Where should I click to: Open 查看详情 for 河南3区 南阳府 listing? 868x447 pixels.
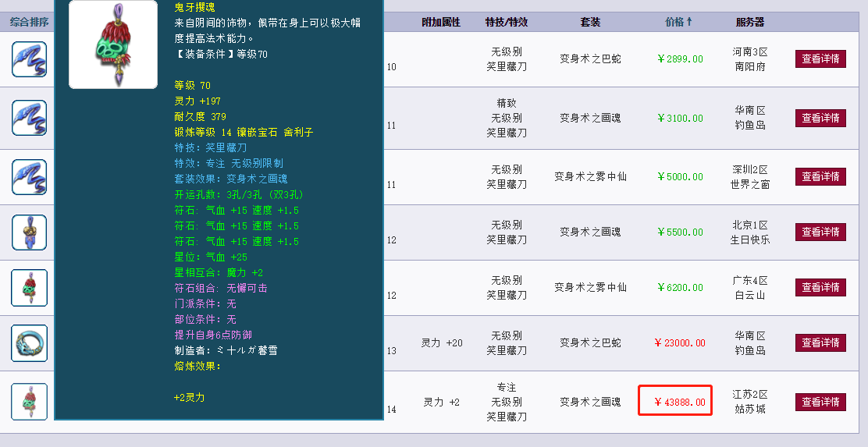tap(820, 59)
